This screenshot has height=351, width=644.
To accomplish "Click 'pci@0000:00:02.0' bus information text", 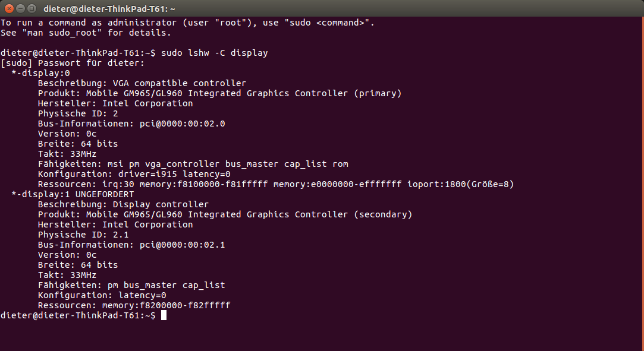I will coord(183,124).
